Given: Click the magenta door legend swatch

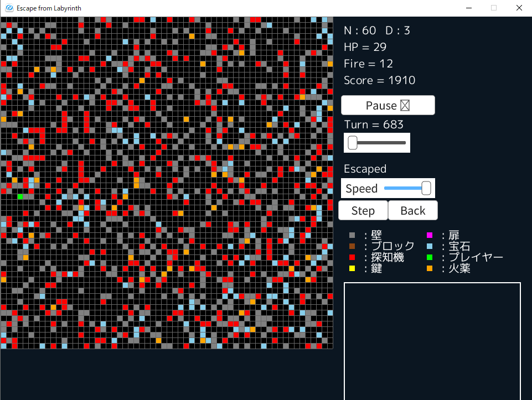Looking at the screenshot, I should (x=430, y=235).
